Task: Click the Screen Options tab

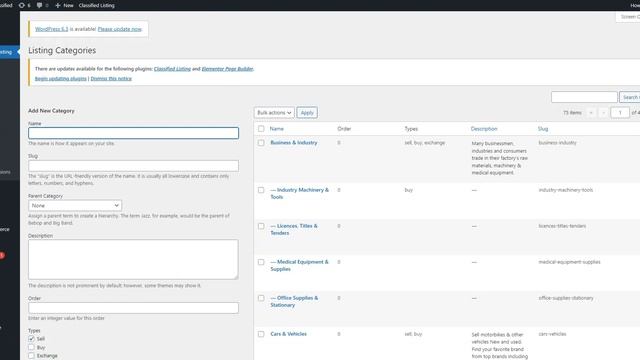Action: click(x=629, y=17)
